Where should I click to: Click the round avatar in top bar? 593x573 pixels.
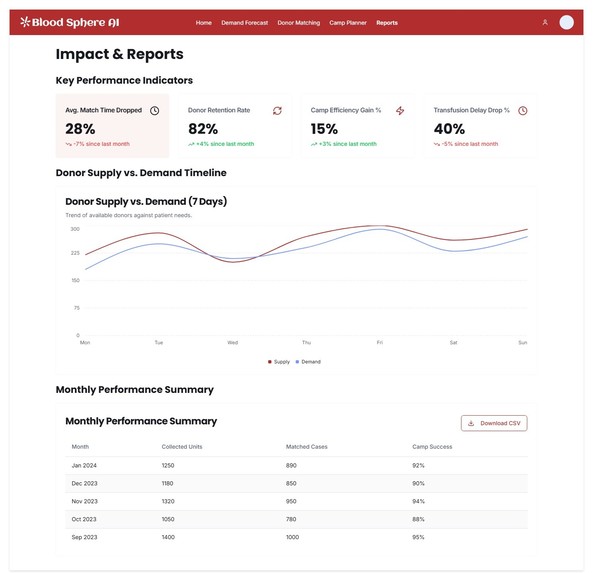(x=566, y=22)
